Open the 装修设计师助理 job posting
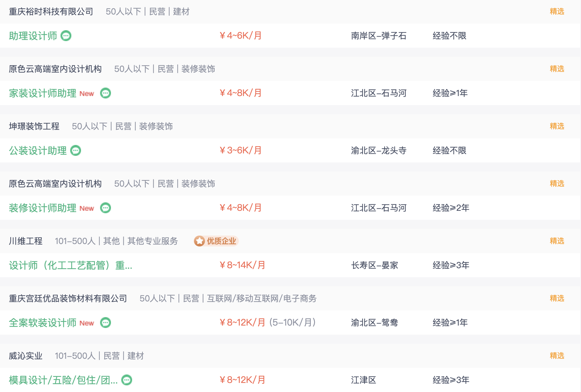Viewport: 581px width, 392px height. click(43, 208)
